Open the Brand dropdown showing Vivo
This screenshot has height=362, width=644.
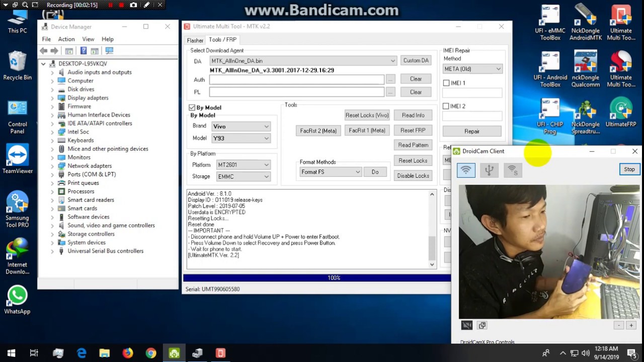click(x=241, y=127)
